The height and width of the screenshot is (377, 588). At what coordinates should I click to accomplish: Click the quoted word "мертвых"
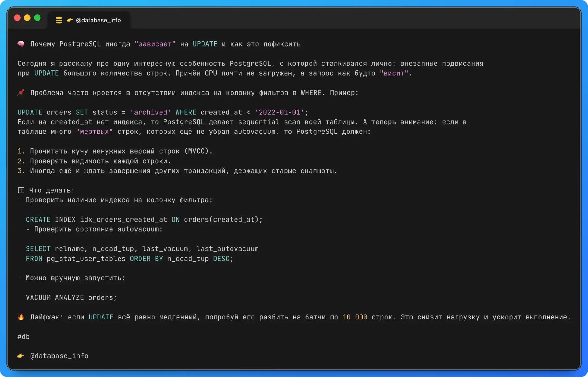click(94, 132)
